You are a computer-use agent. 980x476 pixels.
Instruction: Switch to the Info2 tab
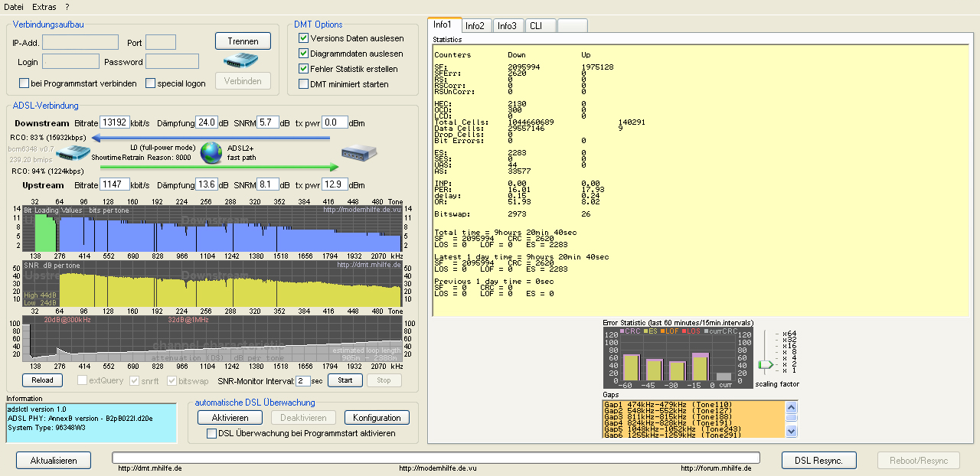475,25
